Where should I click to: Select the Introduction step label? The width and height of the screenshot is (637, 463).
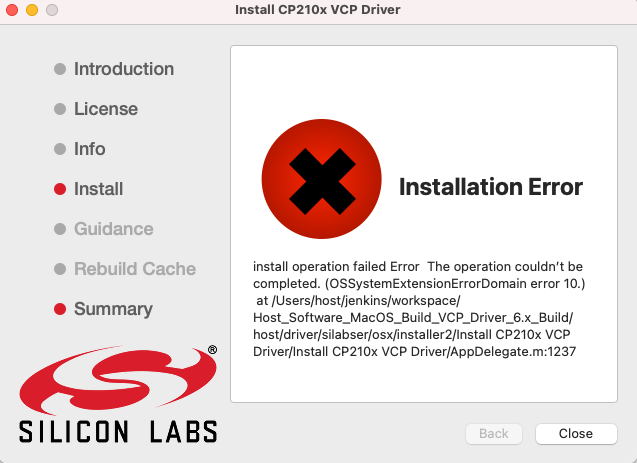click(x=123, y=69)
